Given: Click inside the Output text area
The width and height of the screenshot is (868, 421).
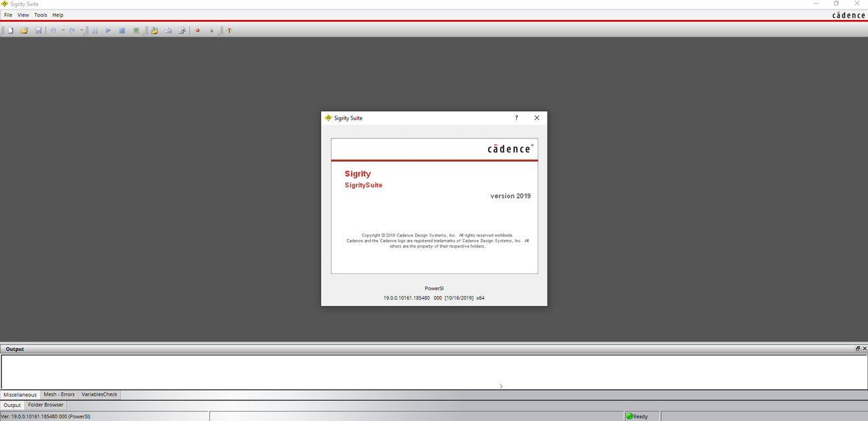Looking at the screenshot, I should coord(434,372).
